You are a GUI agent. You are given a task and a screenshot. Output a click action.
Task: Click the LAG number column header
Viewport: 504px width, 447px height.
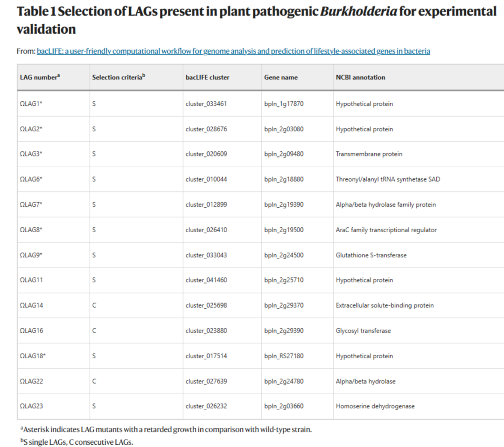40,77
